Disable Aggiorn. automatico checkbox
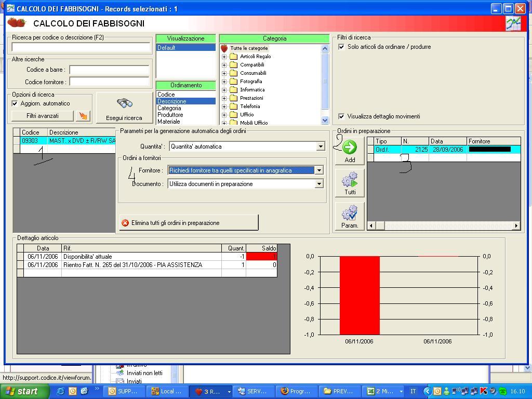Screen dimensions: 532x399 [15, 103]
